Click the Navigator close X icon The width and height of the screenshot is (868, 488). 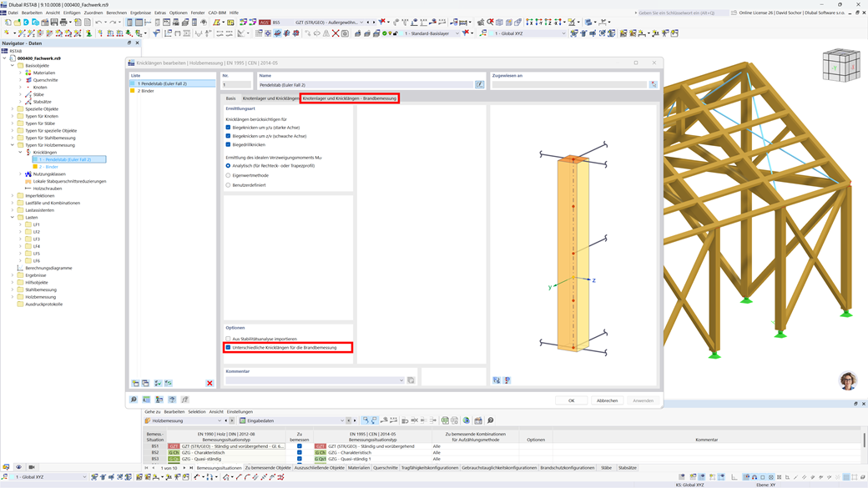[137, 43]
